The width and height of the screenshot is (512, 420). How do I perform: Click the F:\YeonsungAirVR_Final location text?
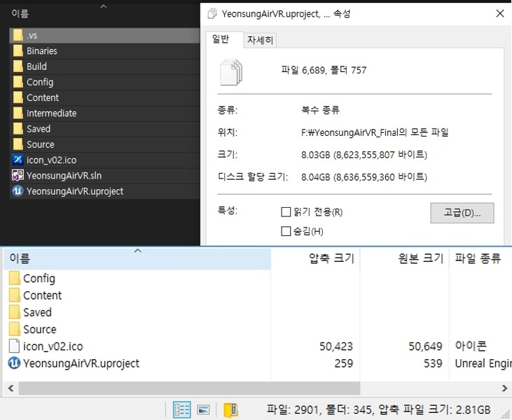[x=375, y=132]
